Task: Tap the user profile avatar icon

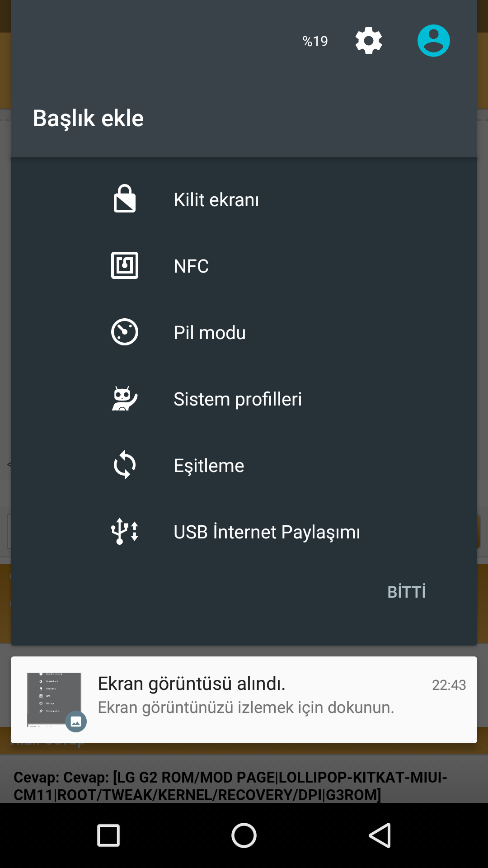Action: click(433, 41)
